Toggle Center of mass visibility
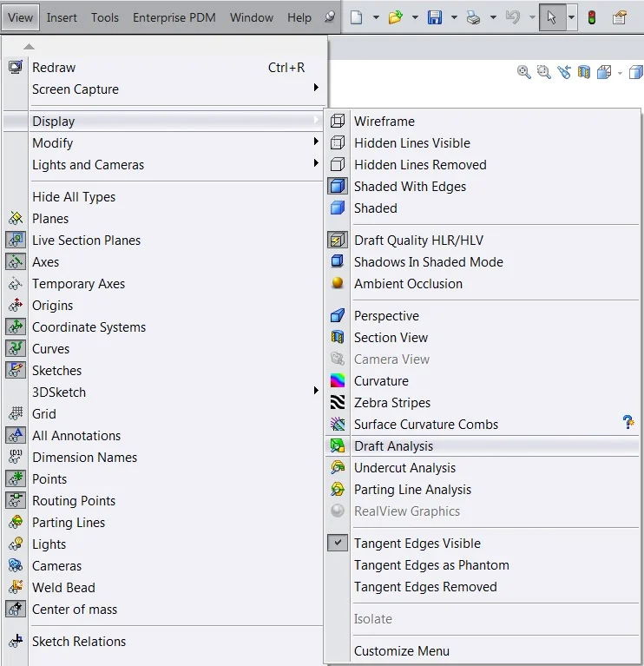Image resolution: width=644 pixels, height=666 pixels. [16, 609]
